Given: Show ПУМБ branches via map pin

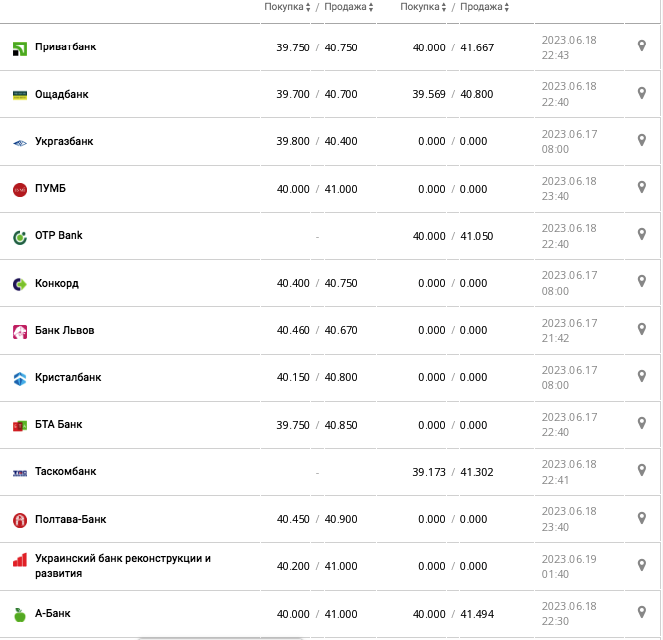Looking at the screenshot, I should click(642, 187).
